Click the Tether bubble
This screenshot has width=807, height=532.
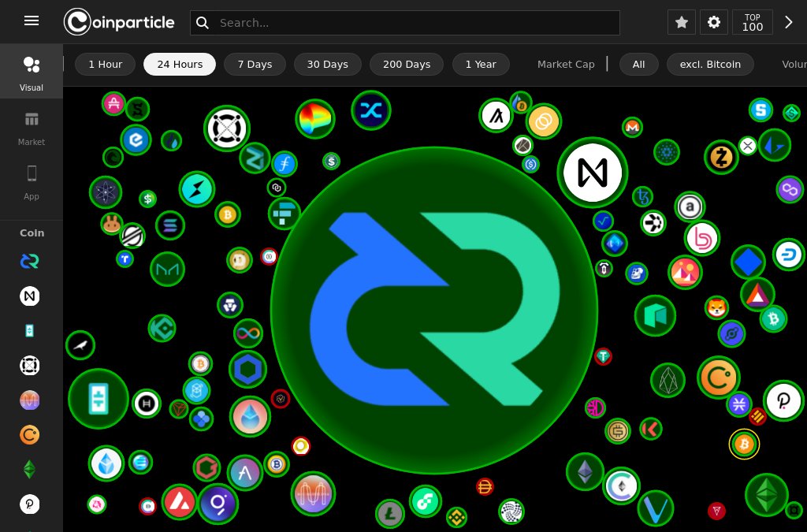click(x=603, y=356)
